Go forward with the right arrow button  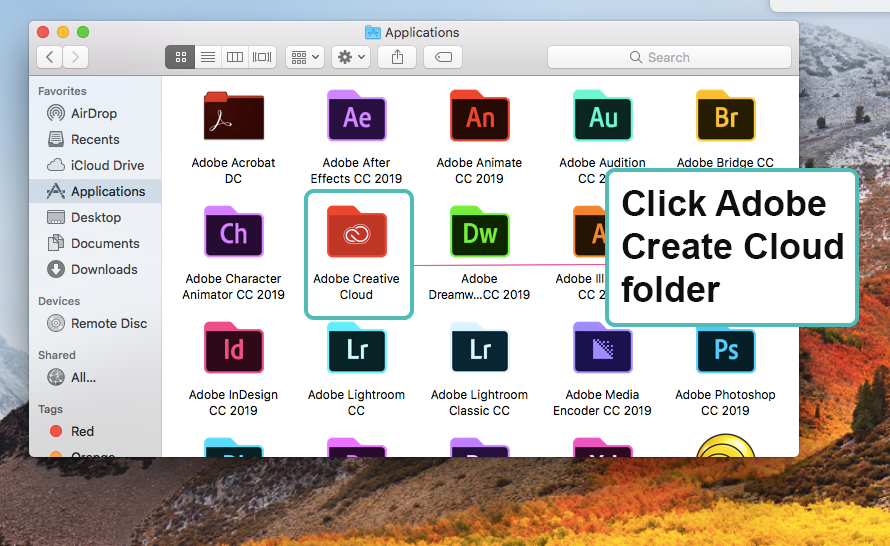coord(75,57)
